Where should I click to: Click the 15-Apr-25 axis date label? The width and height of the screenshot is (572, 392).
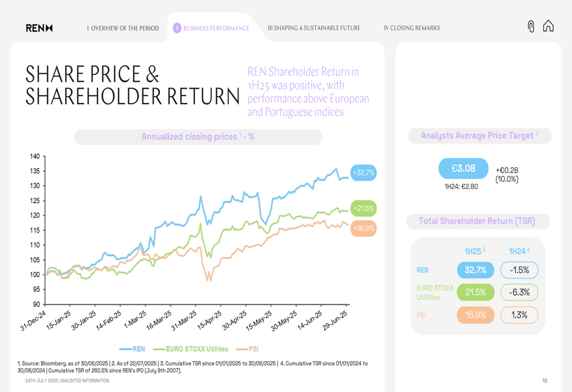point(209,320)
